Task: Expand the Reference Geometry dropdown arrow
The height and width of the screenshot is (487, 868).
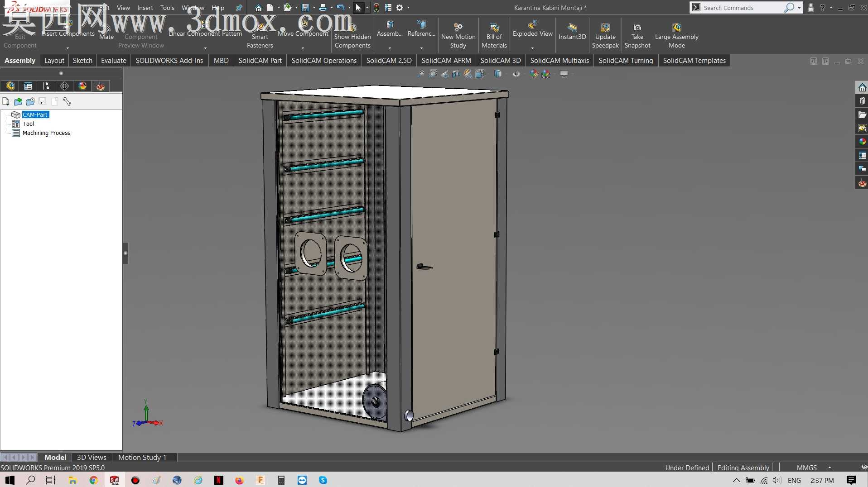Action: (421, 48)
